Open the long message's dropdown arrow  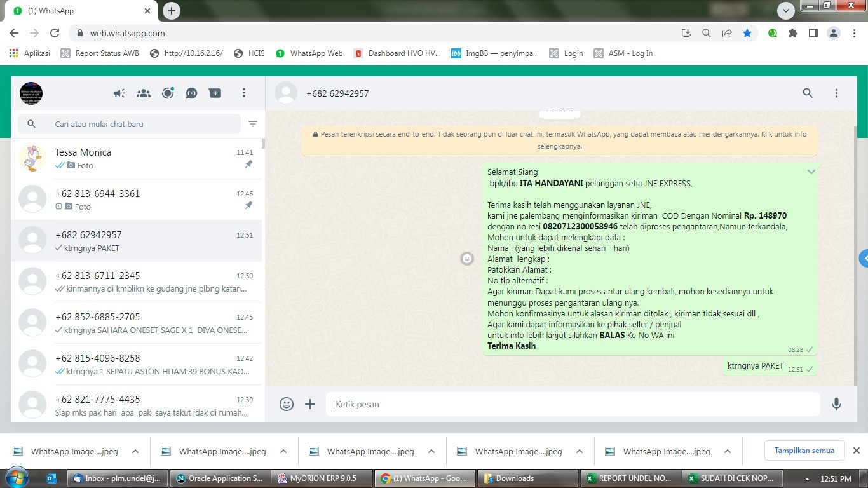pos(811,172)
